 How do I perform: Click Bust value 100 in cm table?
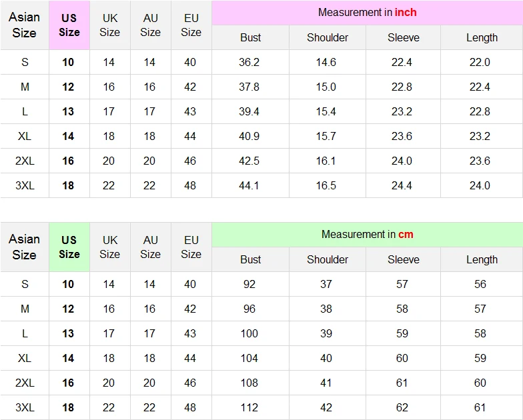pos(249,333)
